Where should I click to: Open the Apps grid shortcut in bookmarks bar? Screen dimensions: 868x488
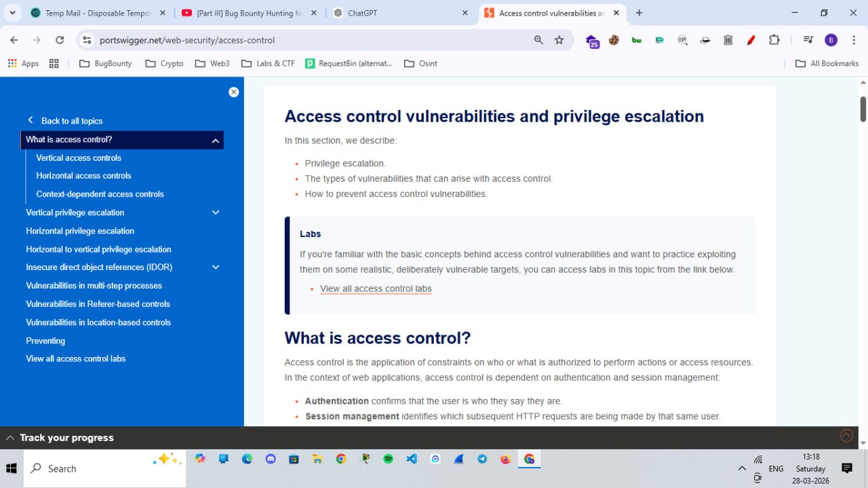tap(23, 63)
